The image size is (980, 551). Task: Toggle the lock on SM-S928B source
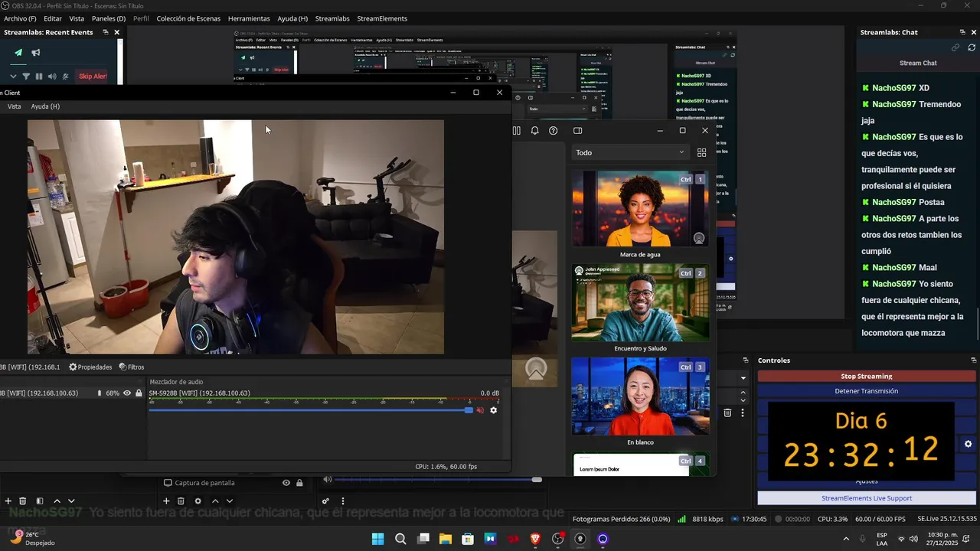click(x=139, y=393)
